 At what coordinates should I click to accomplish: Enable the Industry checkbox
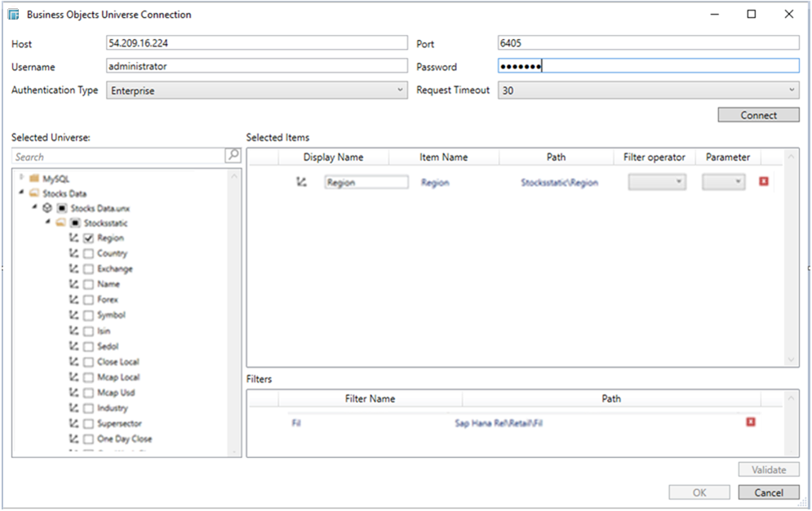point(88,408)
